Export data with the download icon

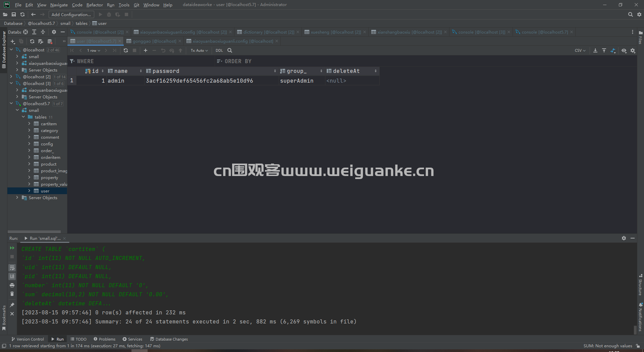pyautogui.click(x=595, y=50)
